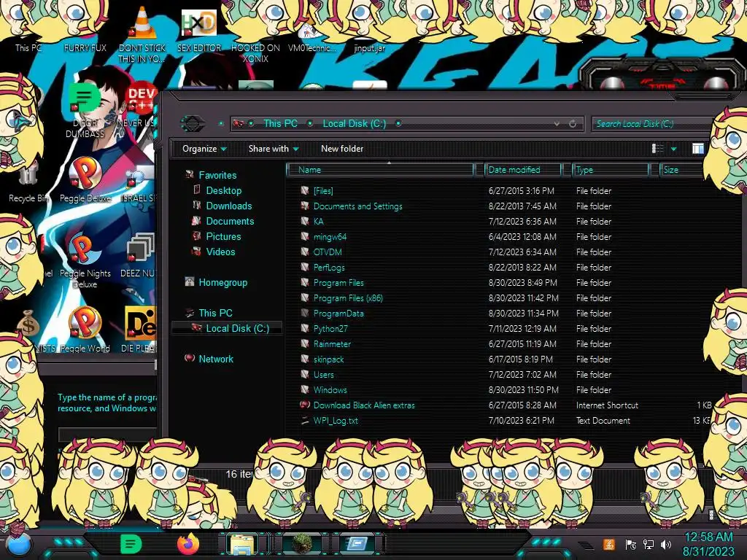Select the mingw64 folder
The image size is (747, 560).
pos(330,237)
